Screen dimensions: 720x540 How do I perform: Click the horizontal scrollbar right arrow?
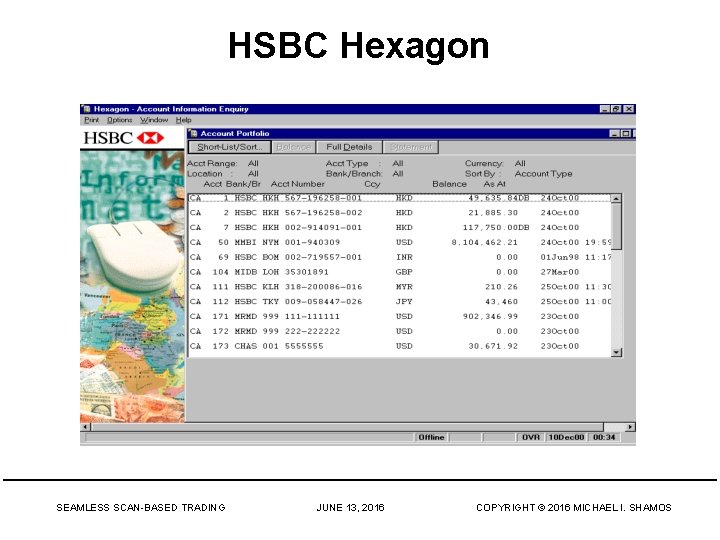[x=630, y=427]
